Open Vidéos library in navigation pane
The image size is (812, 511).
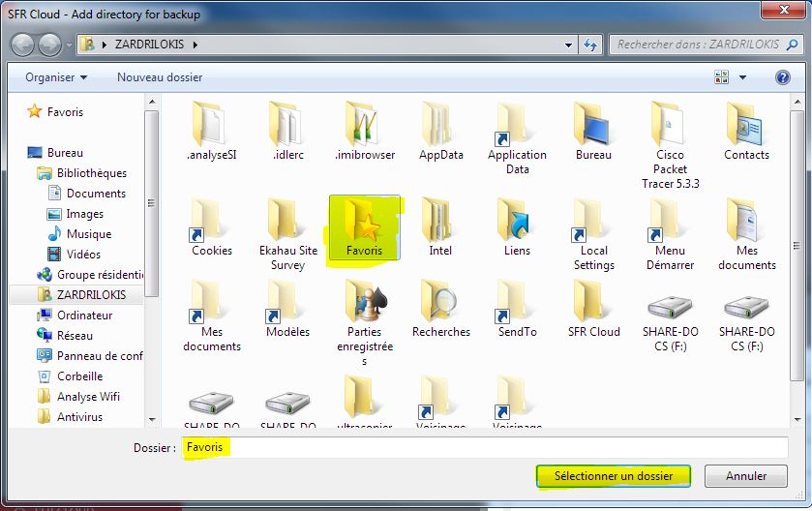coord(75,255)
